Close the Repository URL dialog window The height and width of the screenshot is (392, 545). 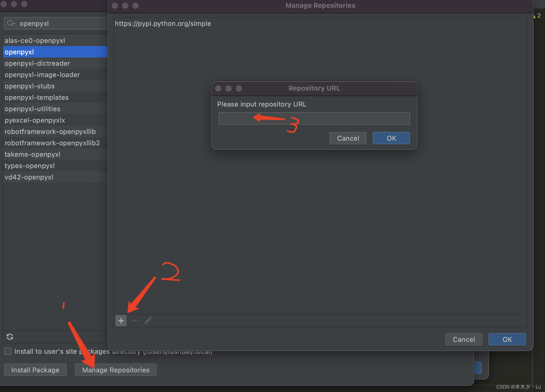[x=218, y=88]
